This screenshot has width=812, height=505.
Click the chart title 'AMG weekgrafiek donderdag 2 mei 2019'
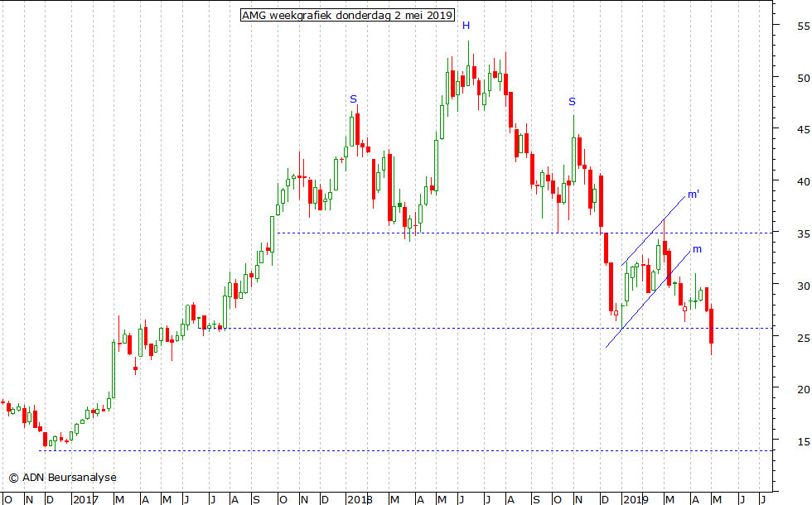point(347,15)
